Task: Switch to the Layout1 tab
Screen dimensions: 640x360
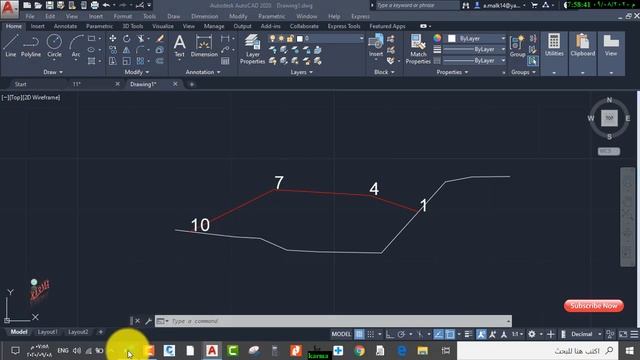Action: click(x=47, y=332)
